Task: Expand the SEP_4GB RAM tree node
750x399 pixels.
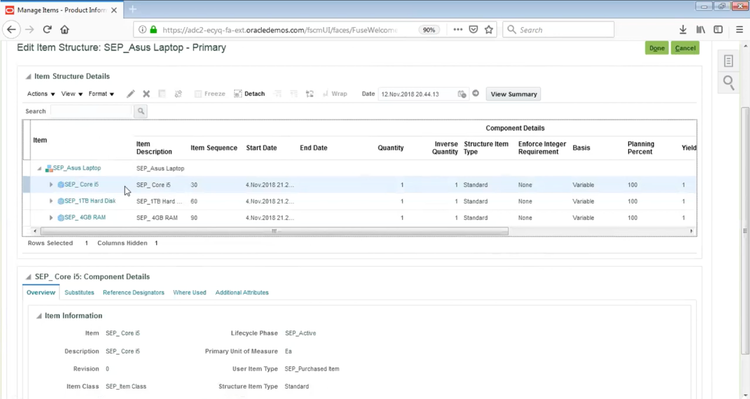Action: coord(51,218)
